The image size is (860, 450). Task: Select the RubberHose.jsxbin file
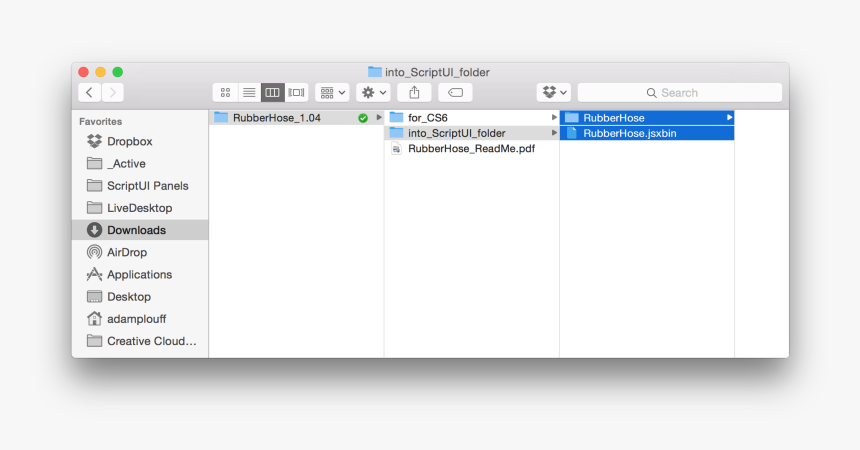click(x=647, y=133)
